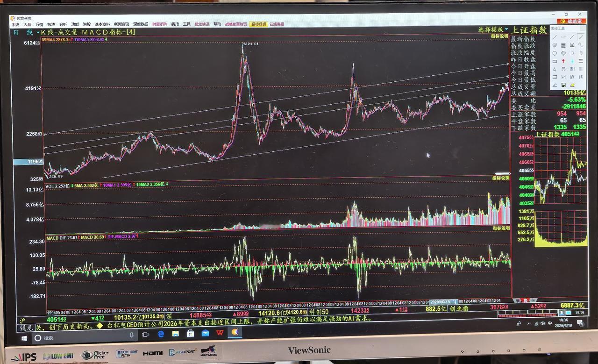This screenshot has width=598, height=364.
Task: Click the highlighted 指标模板 menu item
Action: 258,24
